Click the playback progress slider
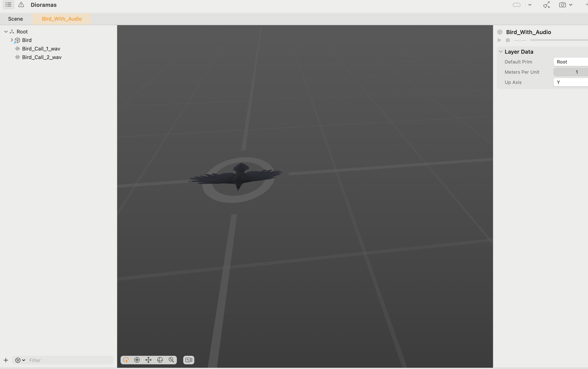The image size is (588, 369). click(559, 40)
